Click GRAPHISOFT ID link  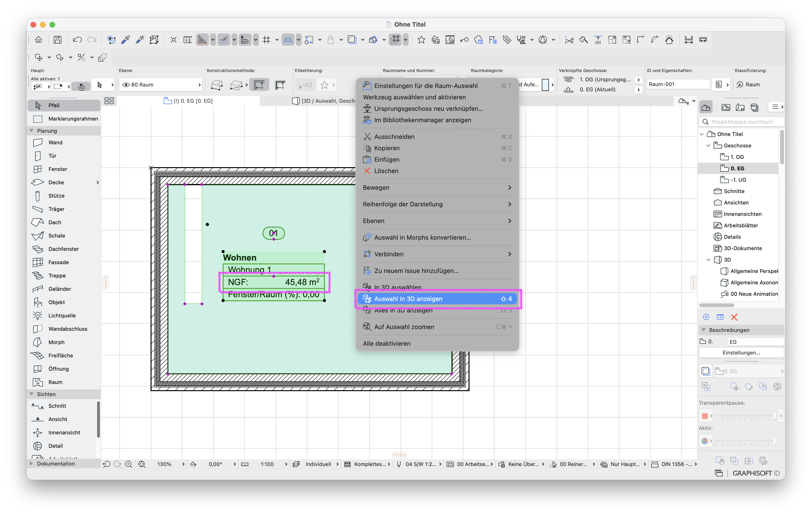pos(756,474)
